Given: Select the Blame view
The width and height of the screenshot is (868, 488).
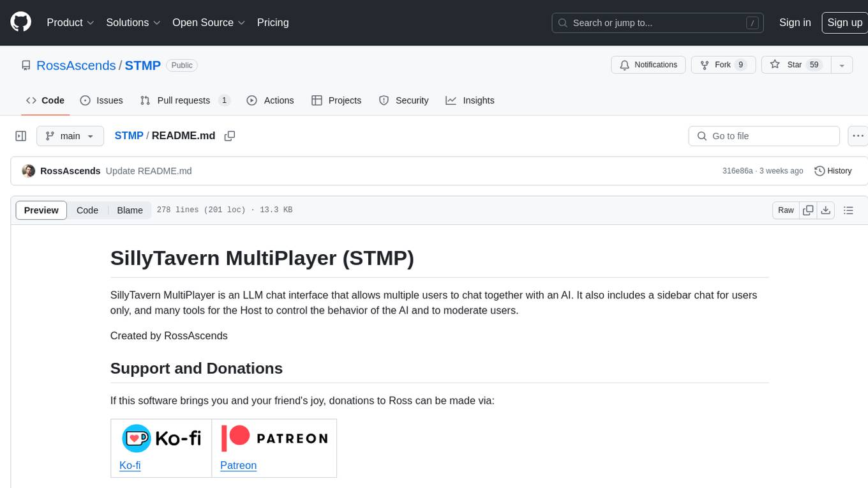Looking at the screenshot, I should (130, 210).
